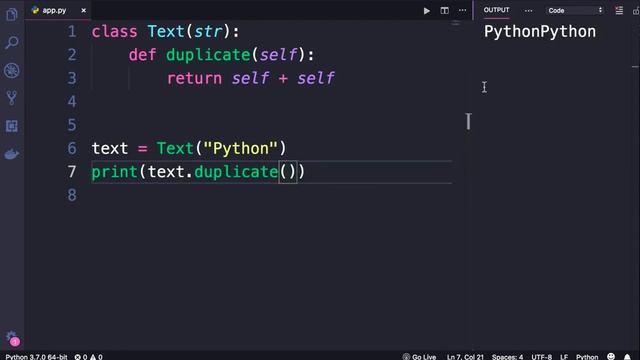Click the print call on line 7

coord(114,172)
